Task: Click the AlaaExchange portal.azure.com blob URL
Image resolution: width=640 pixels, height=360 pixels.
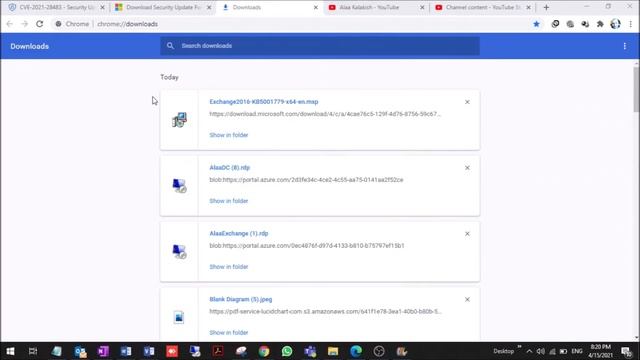Action: 307,246
